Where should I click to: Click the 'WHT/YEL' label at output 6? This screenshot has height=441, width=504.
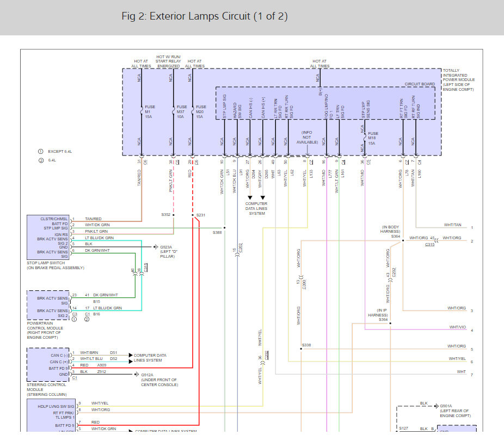(457, 358)
